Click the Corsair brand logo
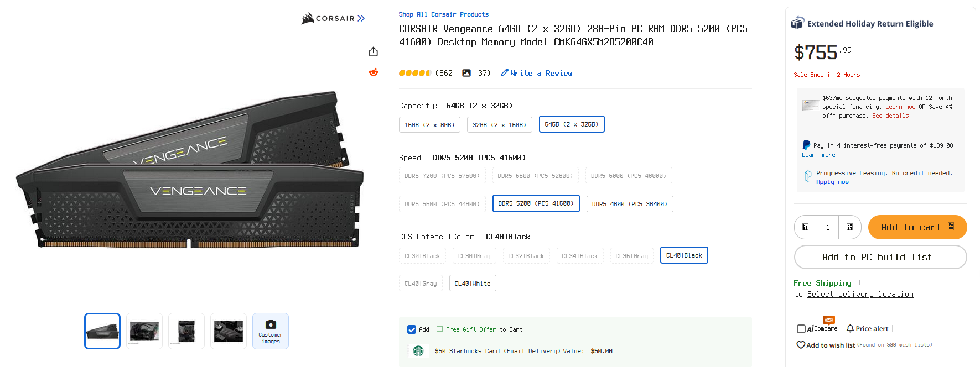 click(333, 19)
